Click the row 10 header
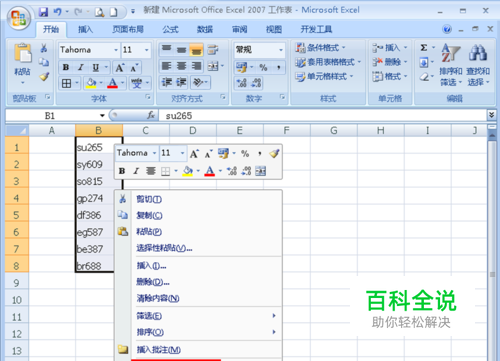500x361 pixels. click(x=17, y=300)
